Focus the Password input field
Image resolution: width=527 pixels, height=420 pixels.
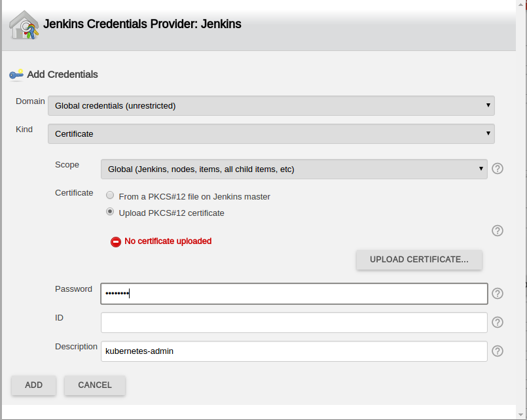(294, 294)
